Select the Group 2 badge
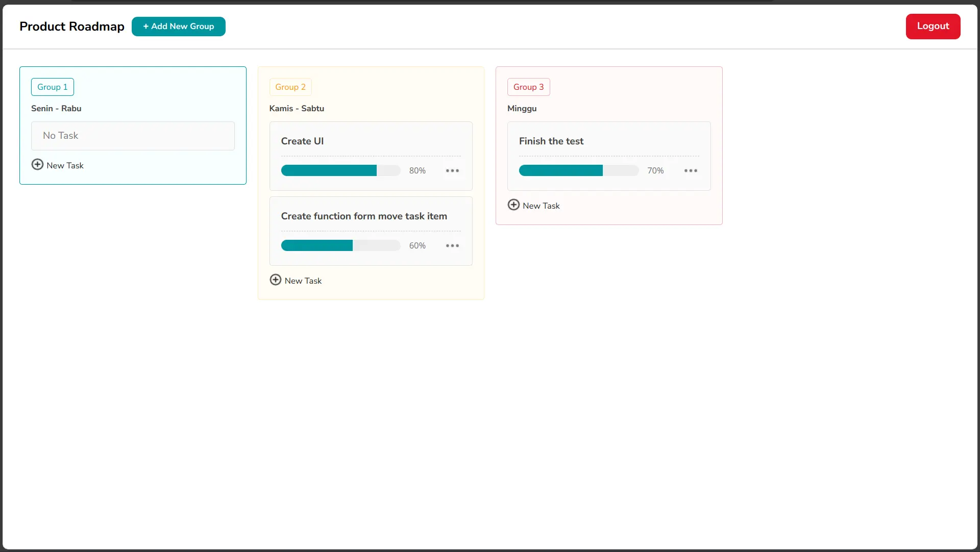Image resolution: width=980 pixels, height=552 pixels. [290, 87]
